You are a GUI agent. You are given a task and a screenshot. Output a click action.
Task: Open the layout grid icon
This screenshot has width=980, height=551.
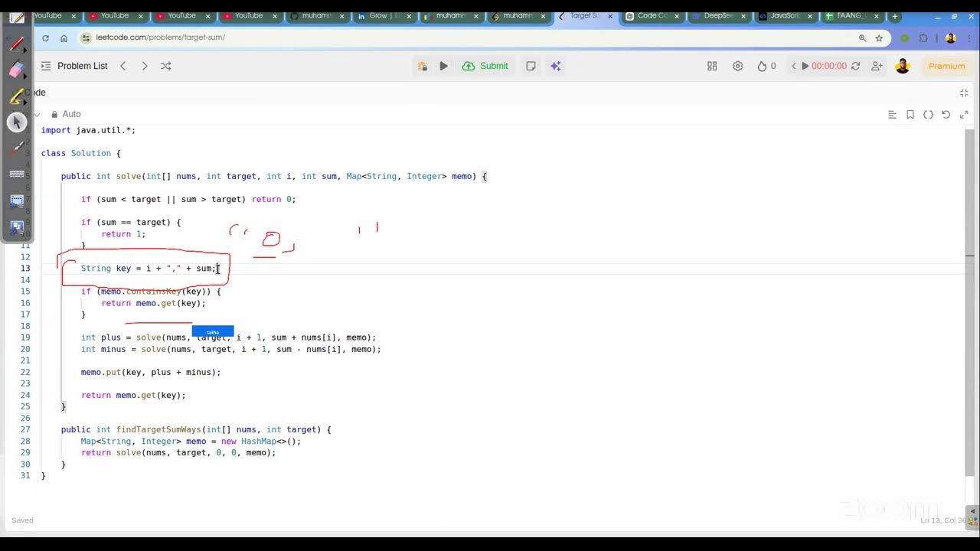712,66
